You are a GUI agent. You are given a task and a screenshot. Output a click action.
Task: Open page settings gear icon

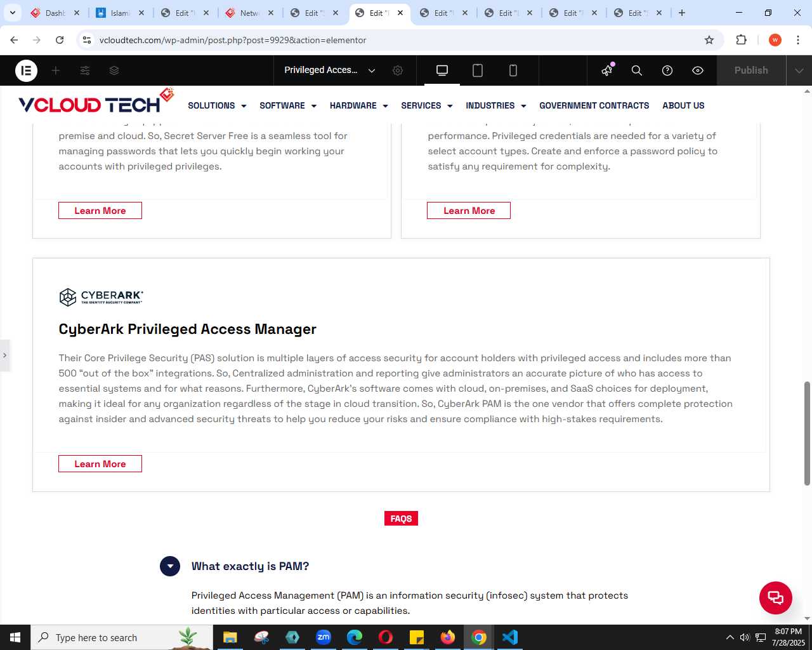(x=398, y=70)
